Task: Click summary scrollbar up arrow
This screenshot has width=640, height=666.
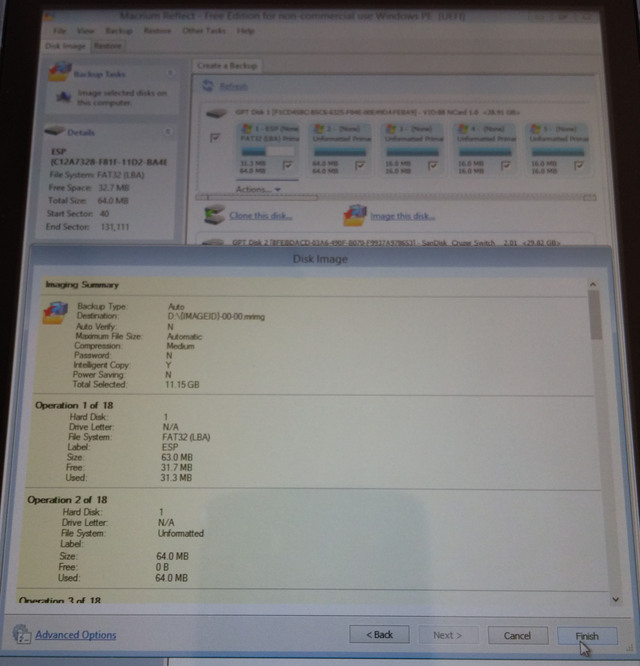Action: coord(593,284)
